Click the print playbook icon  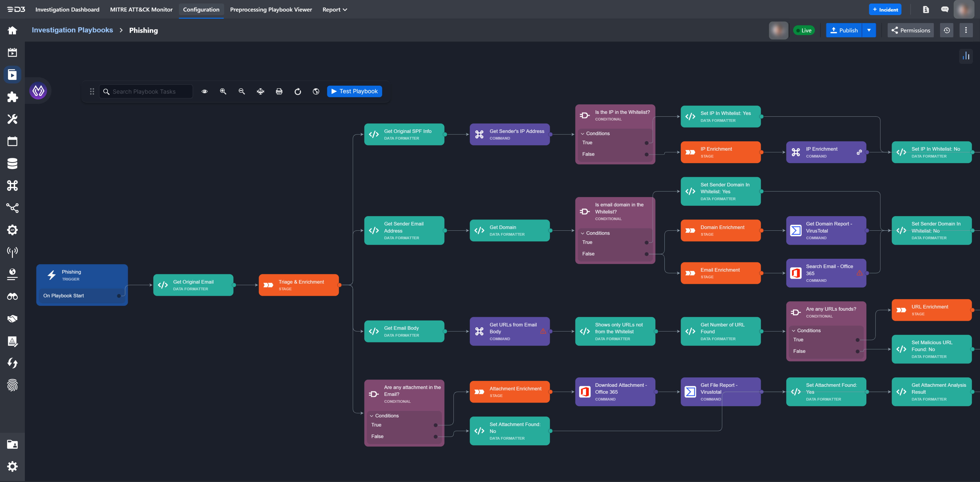[x=279, y=91]
